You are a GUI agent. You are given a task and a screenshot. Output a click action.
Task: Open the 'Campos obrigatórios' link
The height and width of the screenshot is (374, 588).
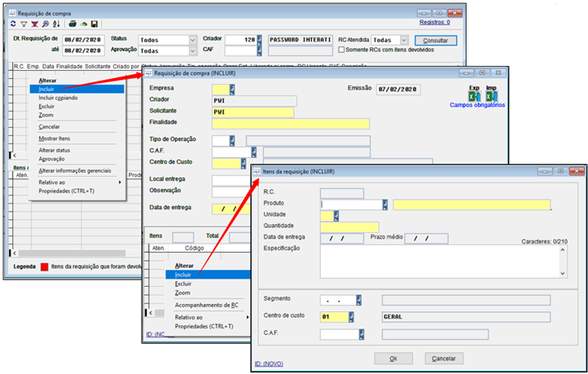[477, 105]
